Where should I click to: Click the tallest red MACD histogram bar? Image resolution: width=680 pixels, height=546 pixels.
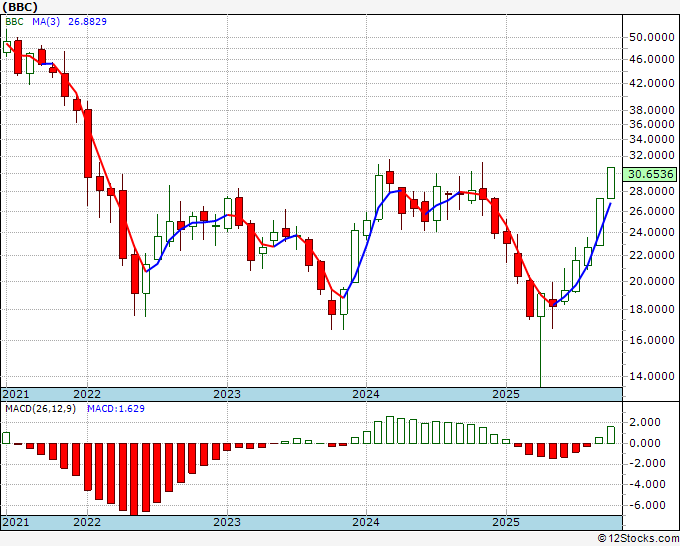[134, 479]
